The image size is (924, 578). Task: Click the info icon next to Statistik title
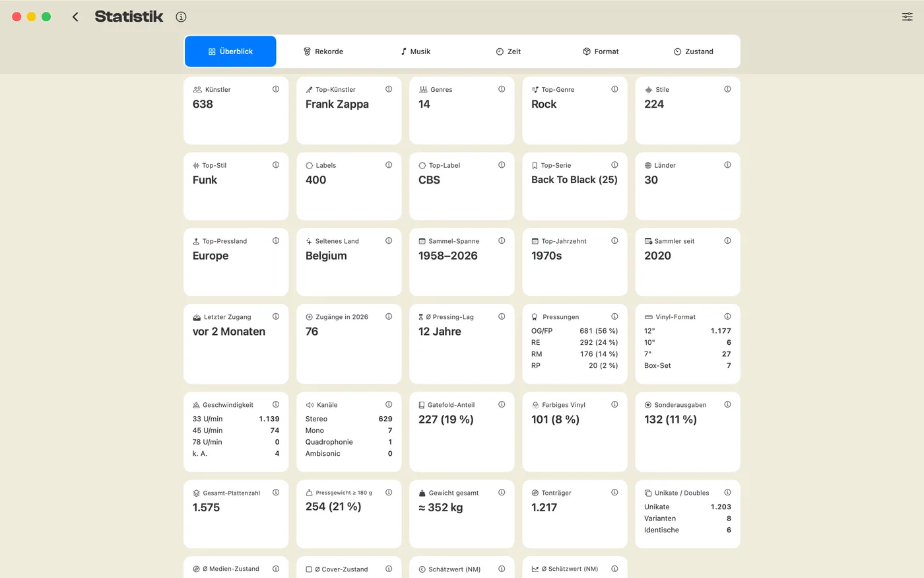(x=181, y=17)
